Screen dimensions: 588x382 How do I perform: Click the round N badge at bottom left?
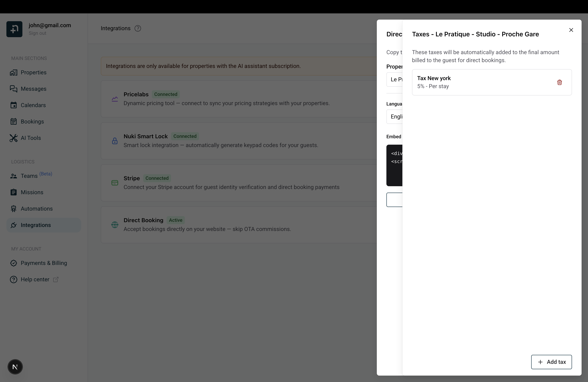15,367
